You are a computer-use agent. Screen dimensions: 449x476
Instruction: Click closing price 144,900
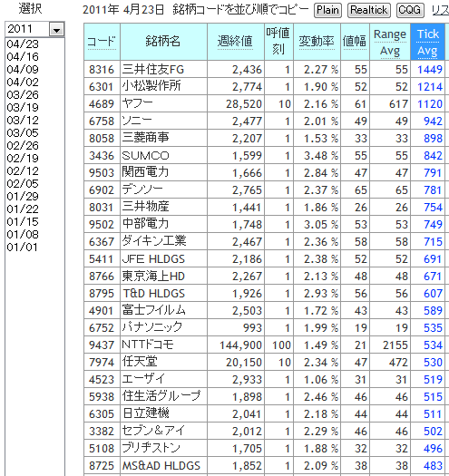click(x=240, y=345)
